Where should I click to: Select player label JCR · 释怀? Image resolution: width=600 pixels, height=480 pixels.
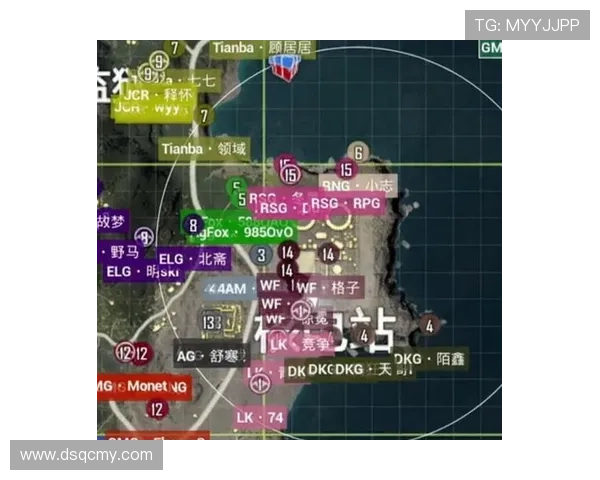pyautogui.click(x=156, y=95)
